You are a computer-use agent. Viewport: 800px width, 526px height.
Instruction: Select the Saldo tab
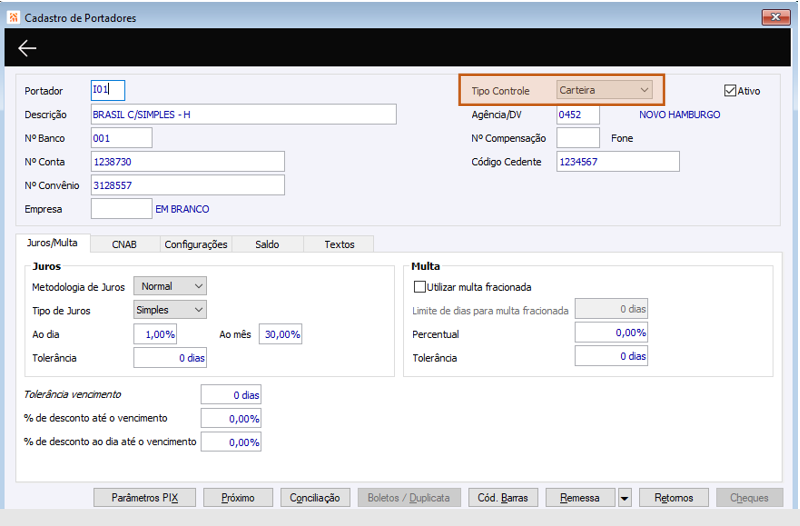point(267,244)
